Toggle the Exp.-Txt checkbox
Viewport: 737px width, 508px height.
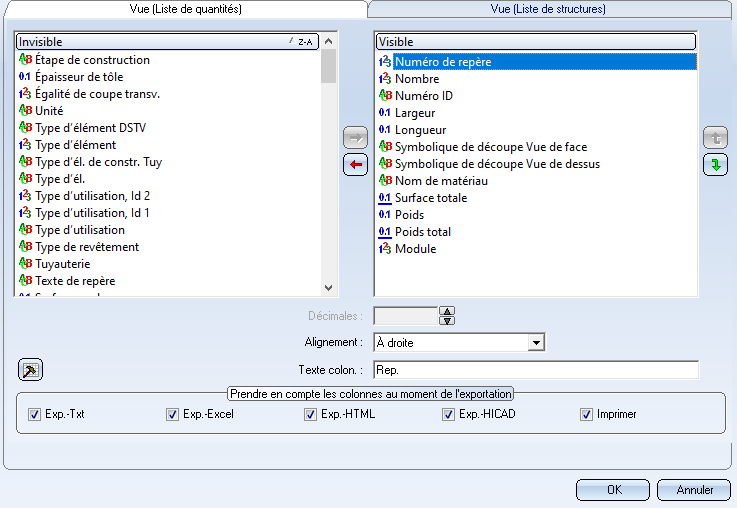tap(34, 414)
